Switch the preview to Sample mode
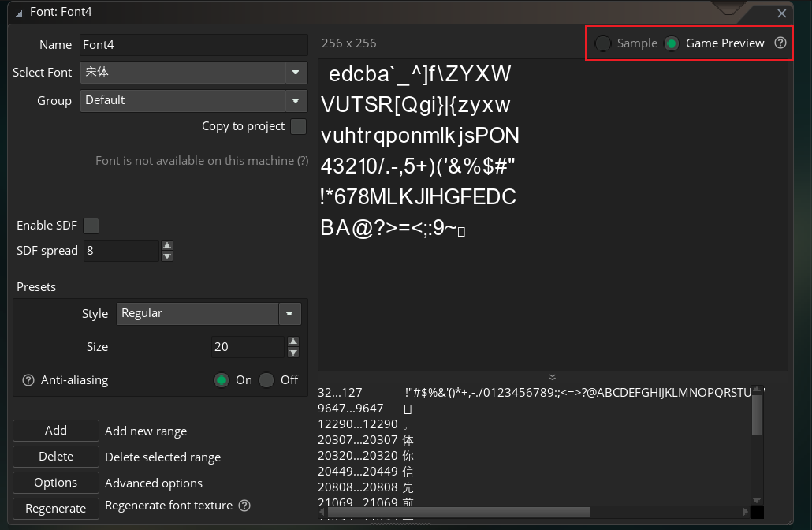This screenshot has height=530, width=812. (603, 43)
